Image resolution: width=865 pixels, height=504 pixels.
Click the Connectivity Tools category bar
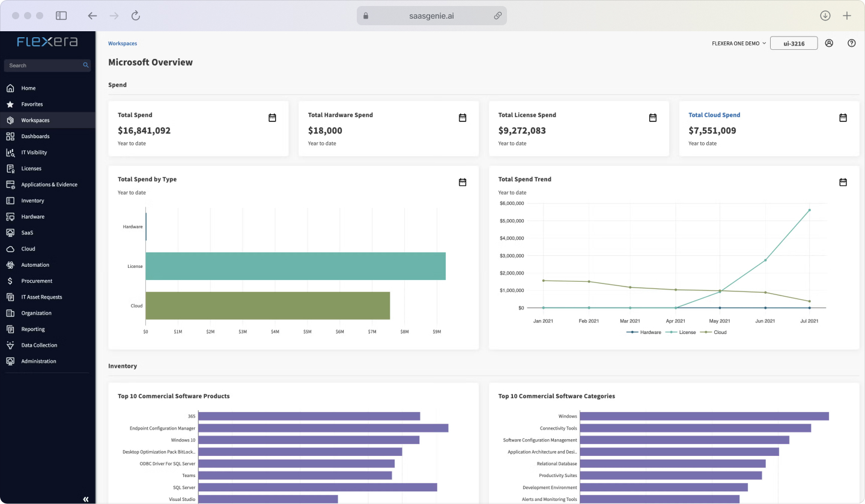(x=696, y=428)
